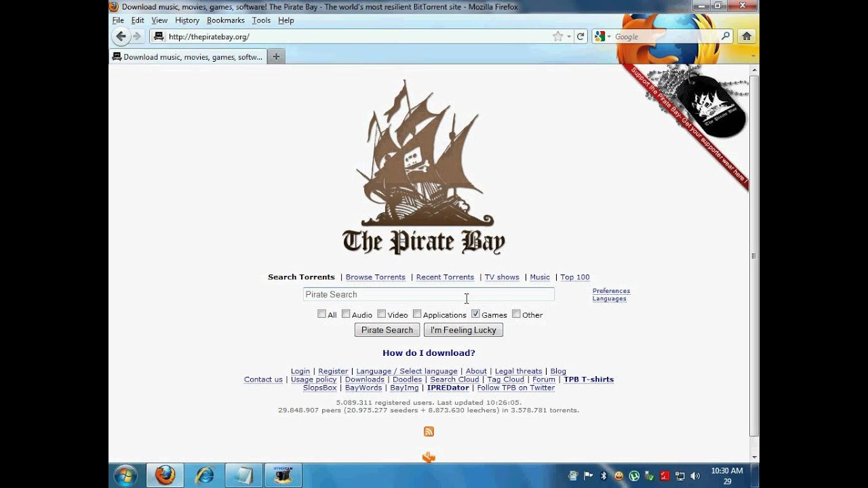Open Firefox from the taskbar
The height and width of the screenshot is (488, 868).
click(165, 475)
